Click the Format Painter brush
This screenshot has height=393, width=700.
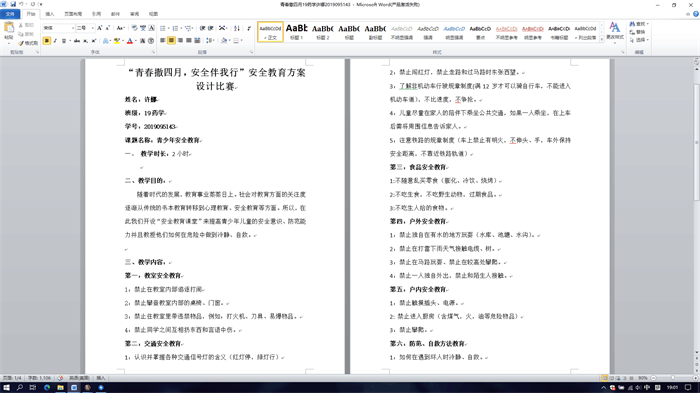pos(28,43)
